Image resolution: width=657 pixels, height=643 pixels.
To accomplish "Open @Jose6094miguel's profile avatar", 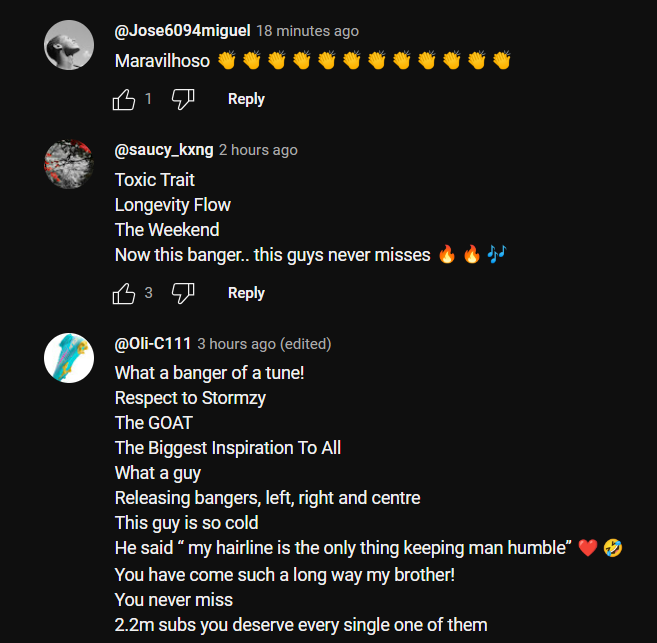I will [x=69, y=46].
